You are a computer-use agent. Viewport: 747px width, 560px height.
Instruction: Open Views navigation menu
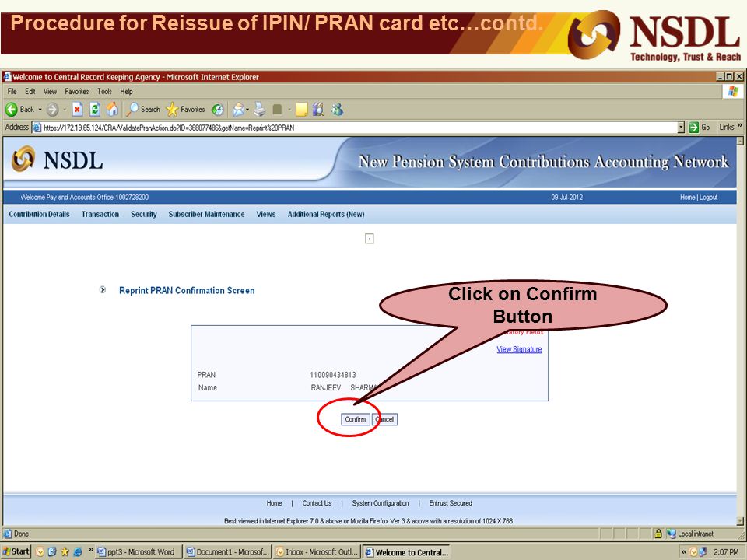pos(266,215)
